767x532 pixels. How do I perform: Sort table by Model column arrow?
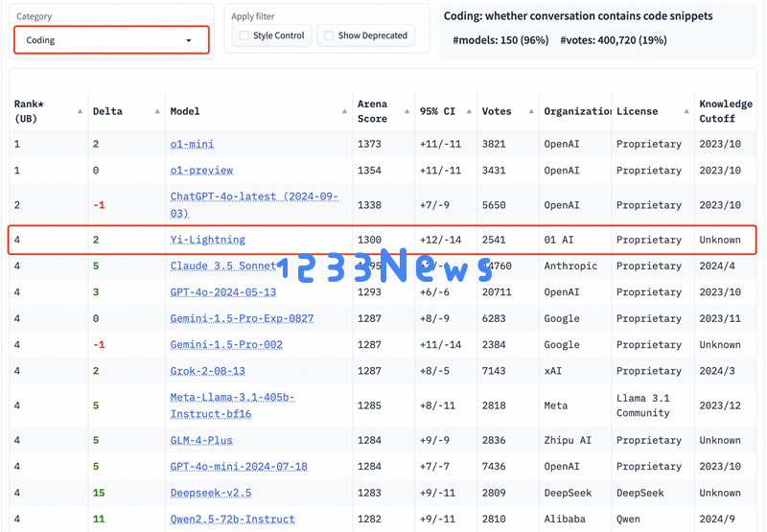pos(344,111)
